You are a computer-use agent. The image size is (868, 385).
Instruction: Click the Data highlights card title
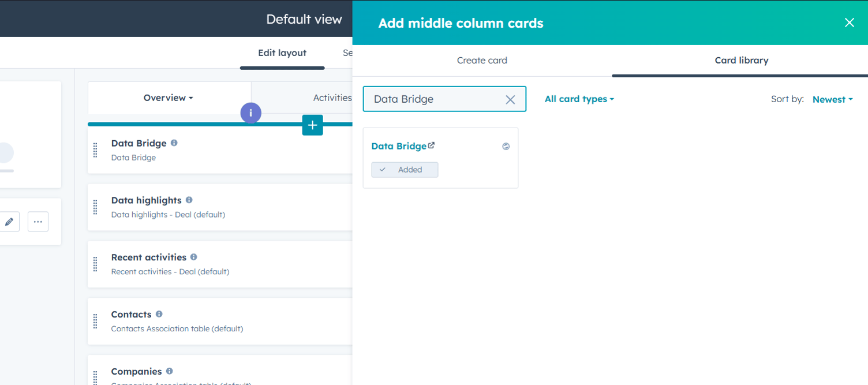pos(146,200)
